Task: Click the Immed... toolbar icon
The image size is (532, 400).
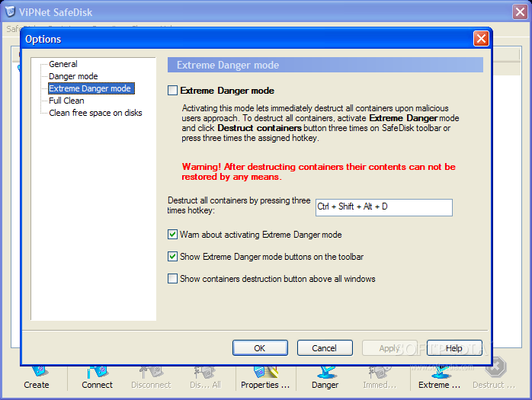Action: 380,377
